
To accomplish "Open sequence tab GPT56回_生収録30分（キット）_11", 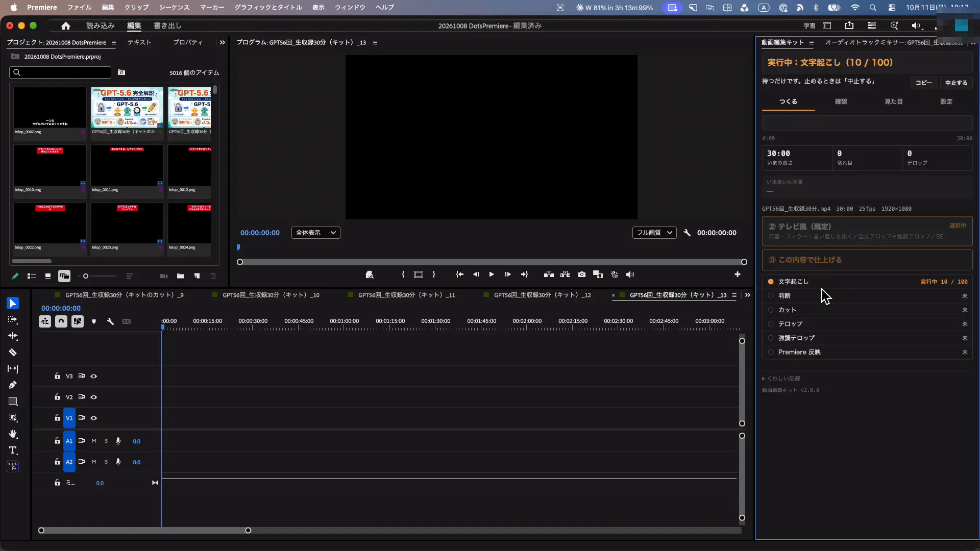I will [x=406, y=295].
